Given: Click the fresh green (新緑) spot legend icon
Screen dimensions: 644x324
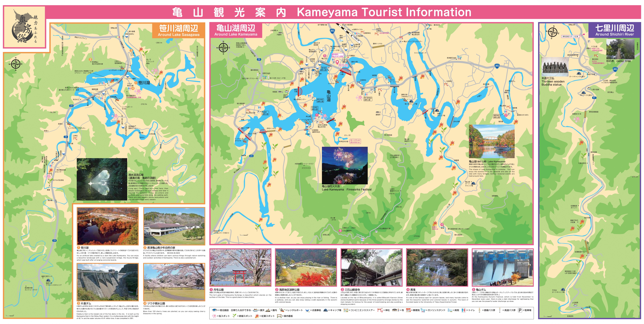Looking at the screenshot, I should pos(234,316).
